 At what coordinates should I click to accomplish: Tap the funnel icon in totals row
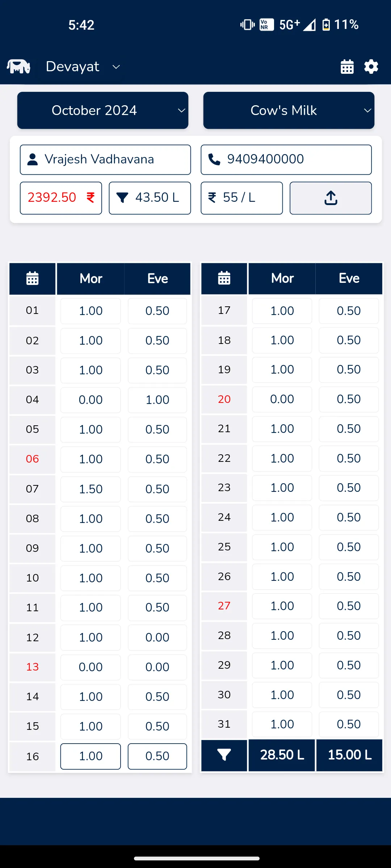(224, 755)
